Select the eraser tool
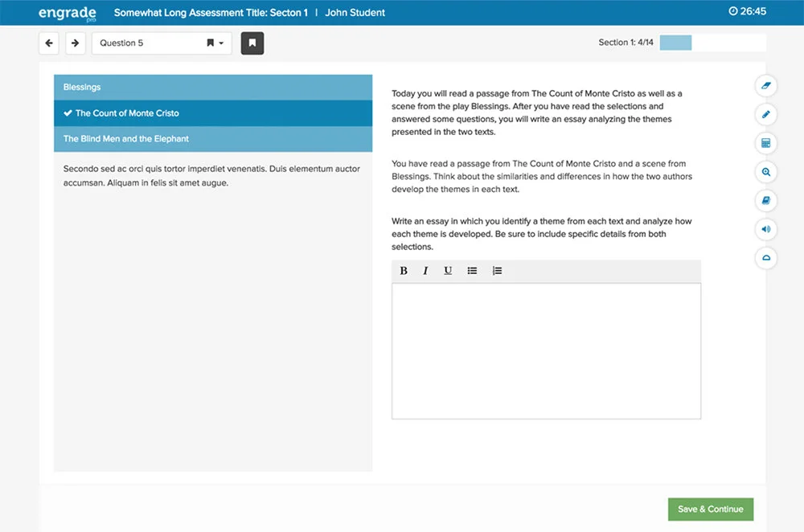 click(765, 86)
